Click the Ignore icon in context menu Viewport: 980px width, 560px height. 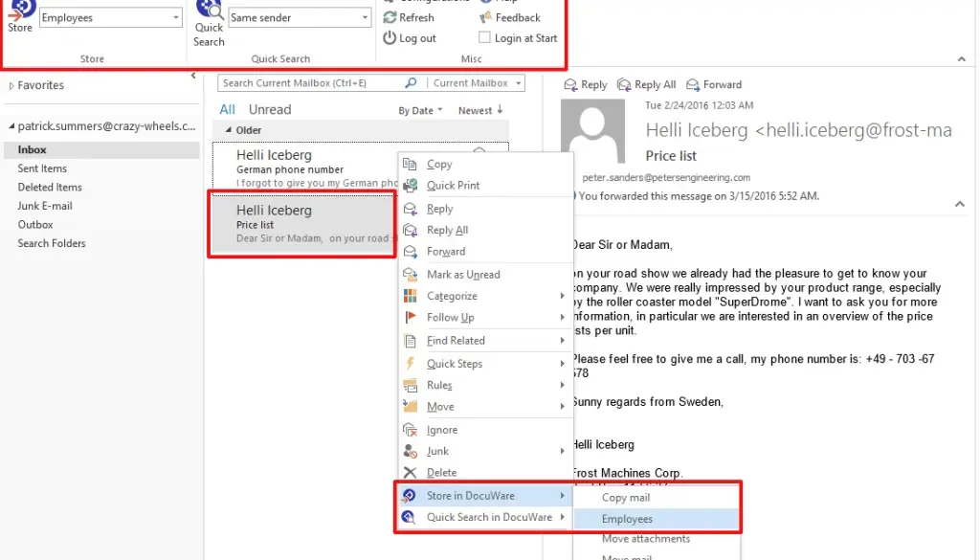(410, 430)
